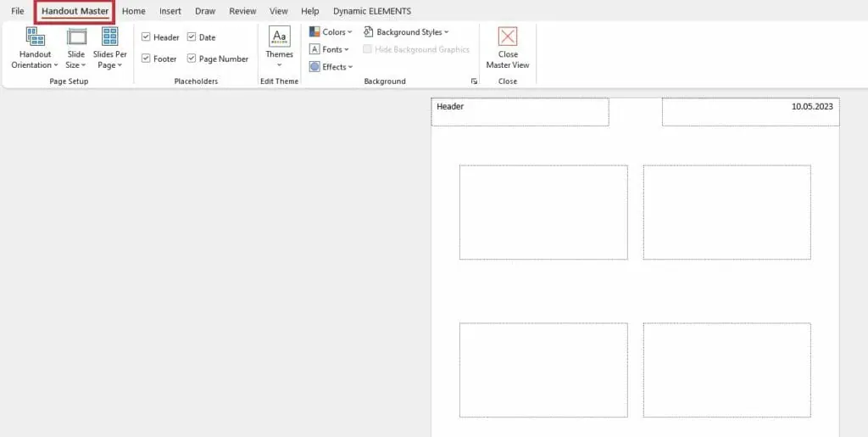The height and width of the screenshot is (437, 868).
Task: Click the Slides Per Page icon
Action: (109, 36)
